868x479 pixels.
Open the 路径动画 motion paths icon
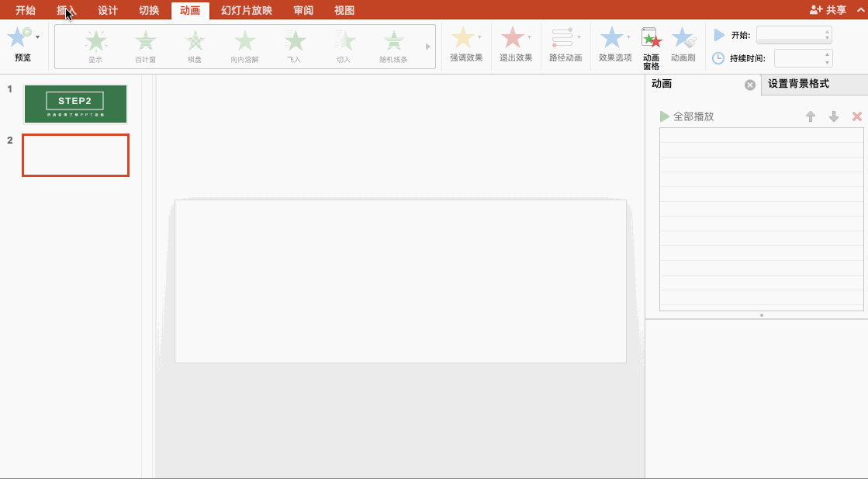(x=562, y=38)
